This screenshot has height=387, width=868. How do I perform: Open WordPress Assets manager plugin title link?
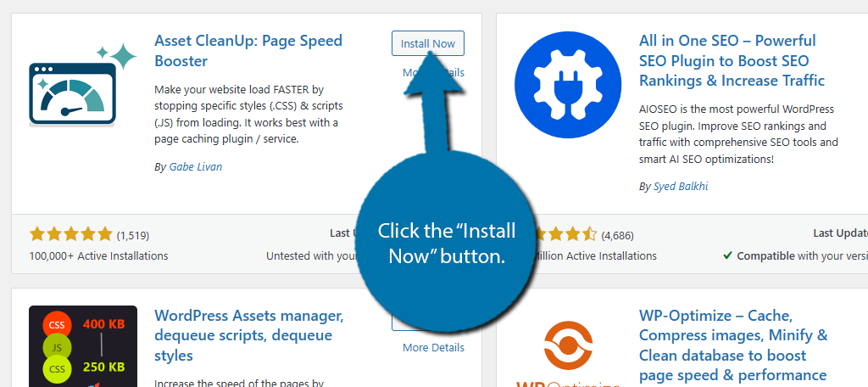click(x=249, y=335)
